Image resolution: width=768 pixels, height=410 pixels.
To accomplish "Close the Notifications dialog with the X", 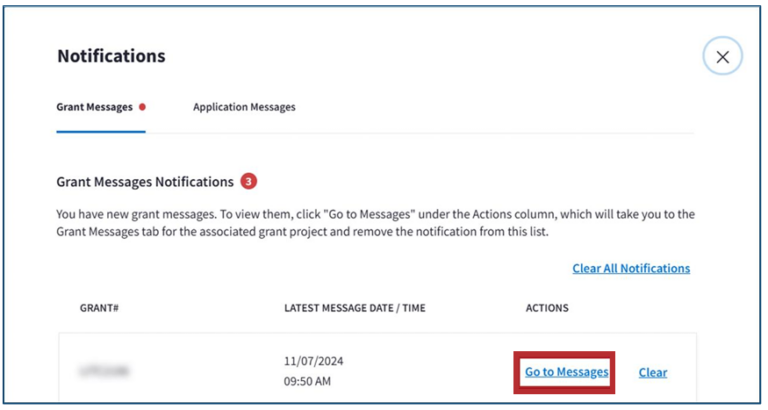I will (x=722, y=57).
